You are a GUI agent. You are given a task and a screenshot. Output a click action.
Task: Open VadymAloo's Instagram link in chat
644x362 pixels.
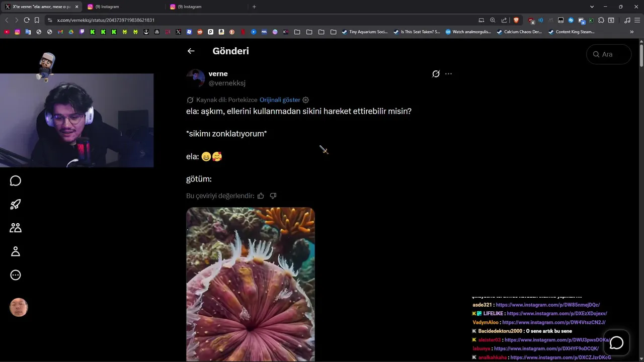click(x=554, y=322)
